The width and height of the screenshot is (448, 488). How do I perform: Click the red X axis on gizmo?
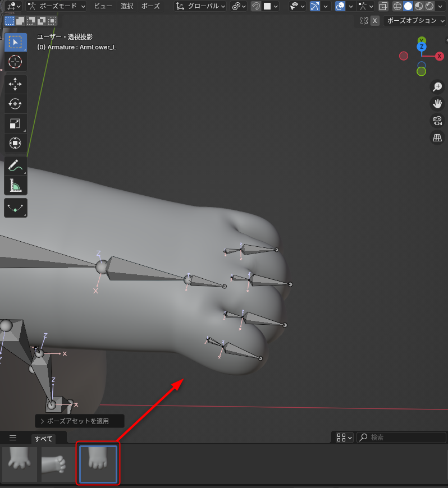439,56
